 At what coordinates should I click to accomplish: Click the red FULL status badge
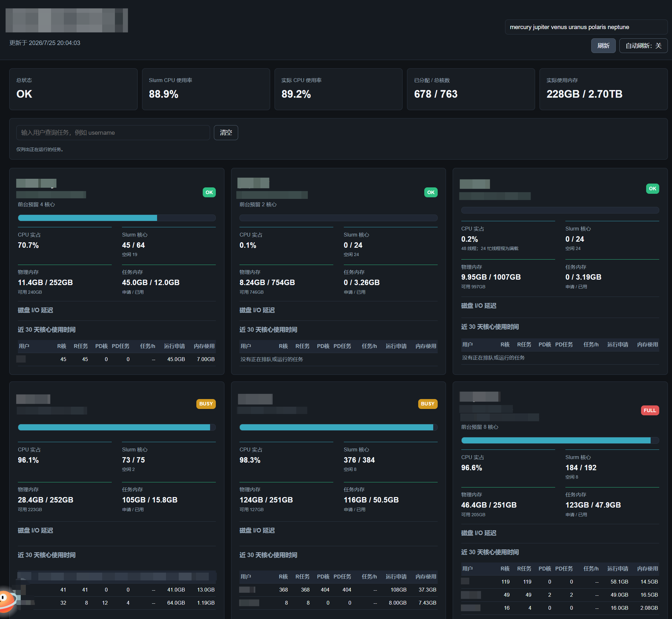650,410
